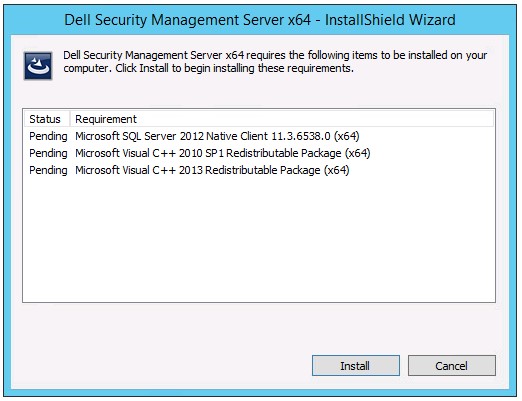Click the Dell Security Management Server title bar
The image size is (522, 401).
tap(260, 20)
